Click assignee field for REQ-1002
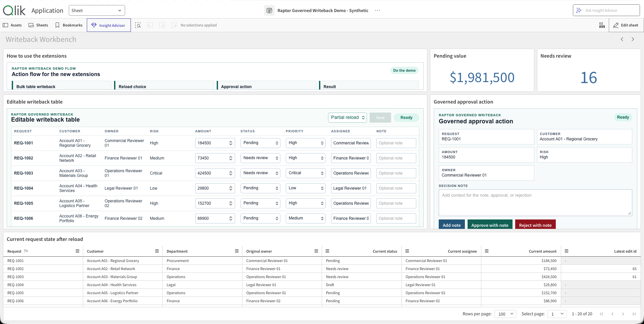 (351, 158)
